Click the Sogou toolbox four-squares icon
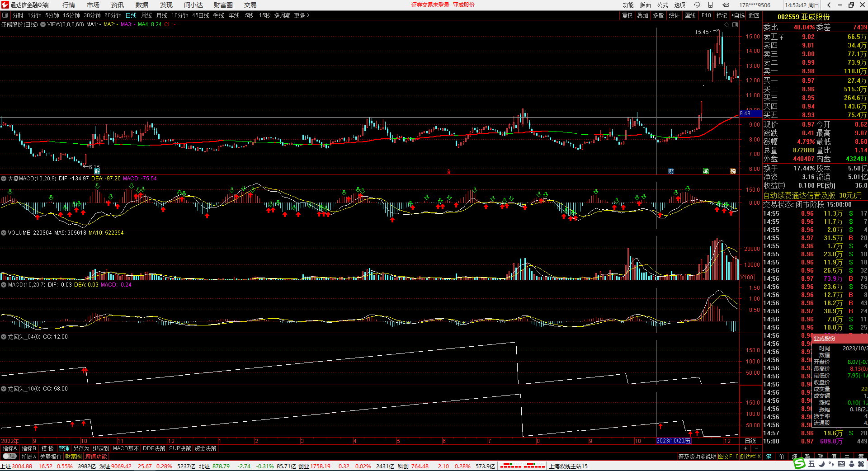This screenshot has height=471, width=868. [860, 464]
